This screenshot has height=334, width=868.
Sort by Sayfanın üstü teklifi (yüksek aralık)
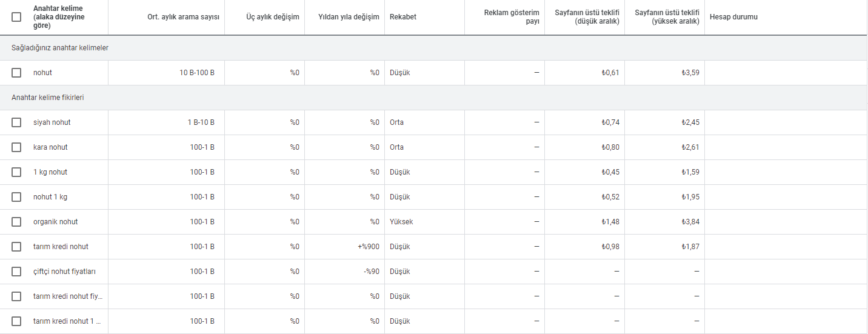point(667,17)
